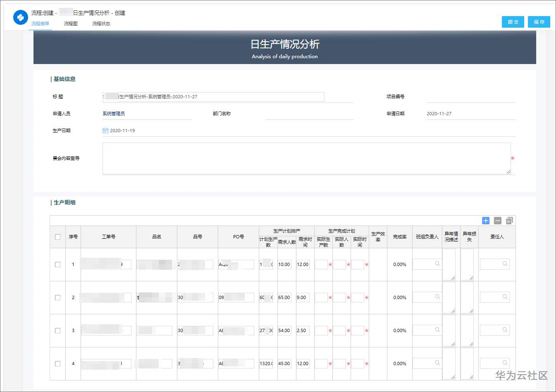Image resolution: width=556 pixels, height=392 pixels.
Task: Click row 4 需求人数 field 45.00
Action: coord(284,363)
